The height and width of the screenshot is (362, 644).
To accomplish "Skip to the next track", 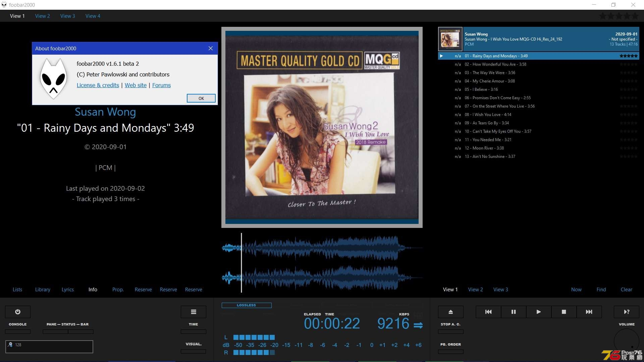I will (589, 312).
